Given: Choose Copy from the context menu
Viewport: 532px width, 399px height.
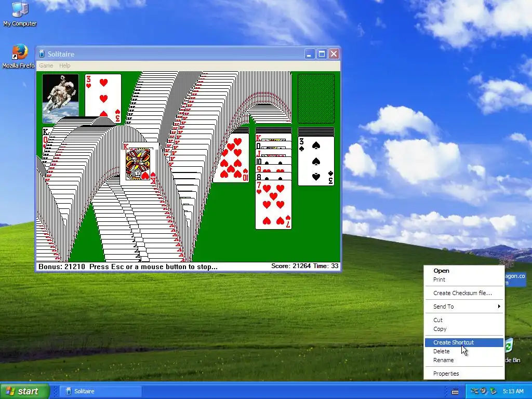Looking at the screenshot, I should click(464, 329).
